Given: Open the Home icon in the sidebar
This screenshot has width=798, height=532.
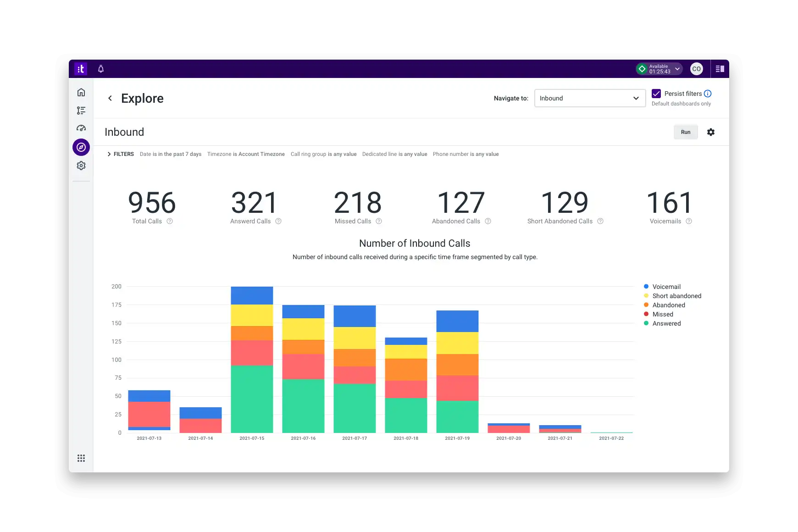Looking at the screenshot, I should 81,92.
